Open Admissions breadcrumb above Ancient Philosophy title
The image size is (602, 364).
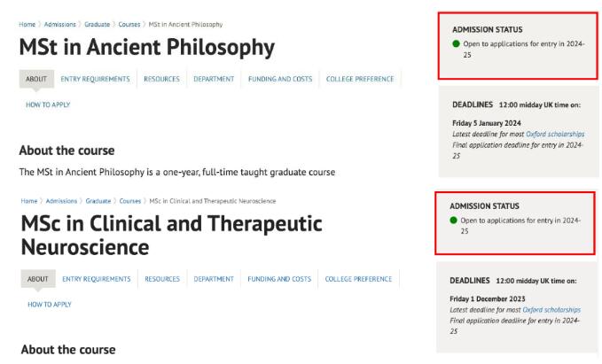(60, 24)
